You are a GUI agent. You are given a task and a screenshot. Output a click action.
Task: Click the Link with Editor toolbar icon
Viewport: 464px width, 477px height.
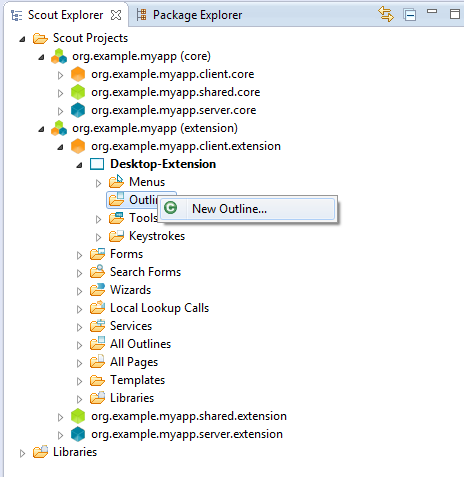pos(386,15)
